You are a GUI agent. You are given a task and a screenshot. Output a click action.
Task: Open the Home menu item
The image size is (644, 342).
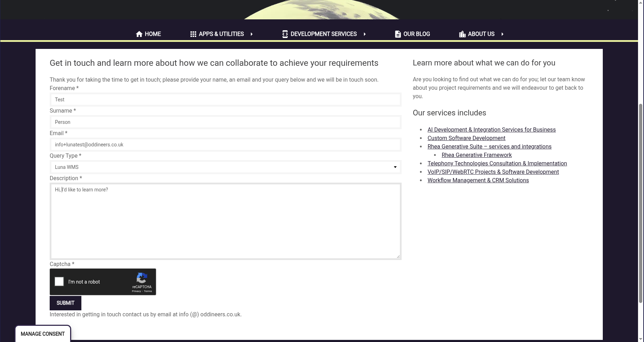click(148, 34)
